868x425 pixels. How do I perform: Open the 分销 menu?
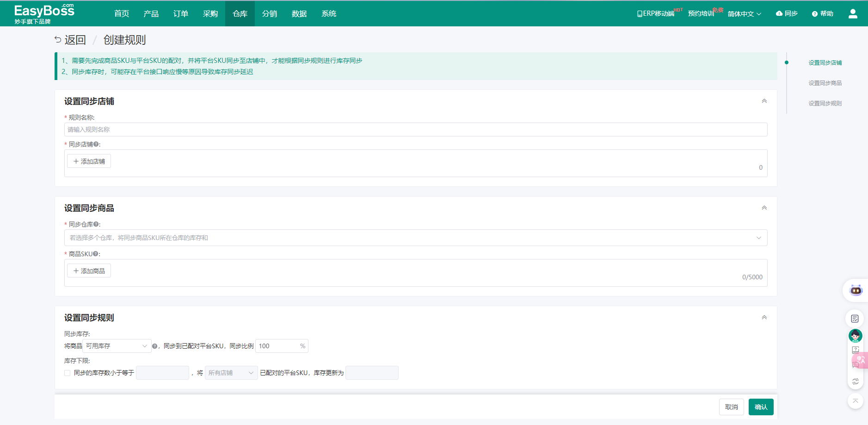pos(270,13)
